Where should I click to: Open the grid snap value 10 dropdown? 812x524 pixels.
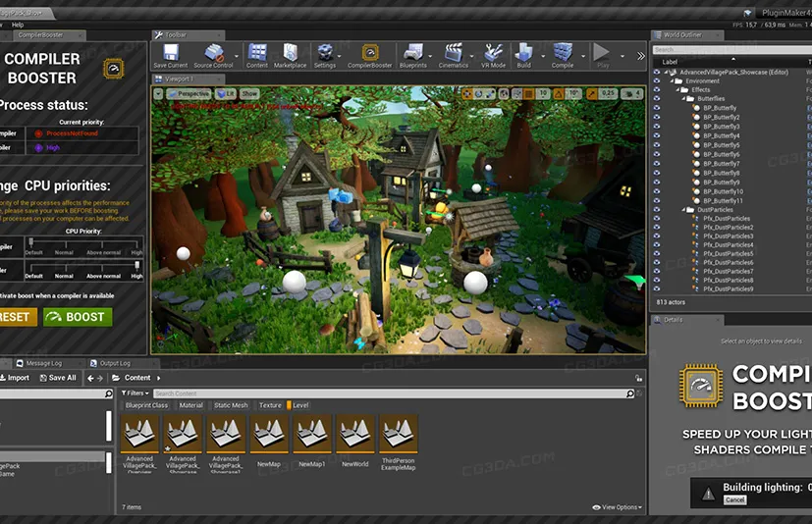click(x=543, y=94)
